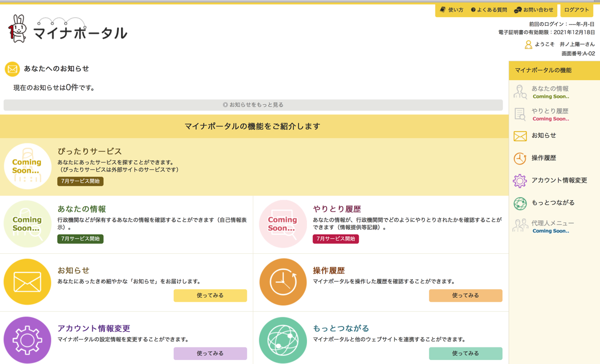Click 使ってみる button under アカウント情報変更
The width and height of the screenshot is (600, 364).
pos(210,353)
